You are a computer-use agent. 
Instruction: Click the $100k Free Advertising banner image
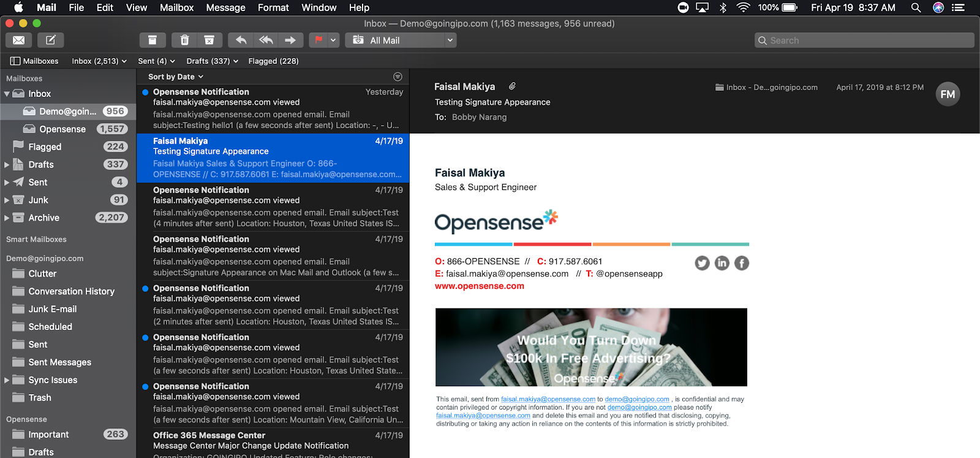(x=591, y=347)
